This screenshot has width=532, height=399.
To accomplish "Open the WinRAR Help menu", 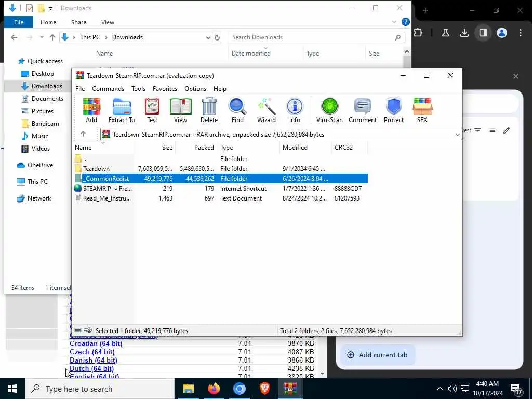I will pyautogui.click(x=220, y=89).
